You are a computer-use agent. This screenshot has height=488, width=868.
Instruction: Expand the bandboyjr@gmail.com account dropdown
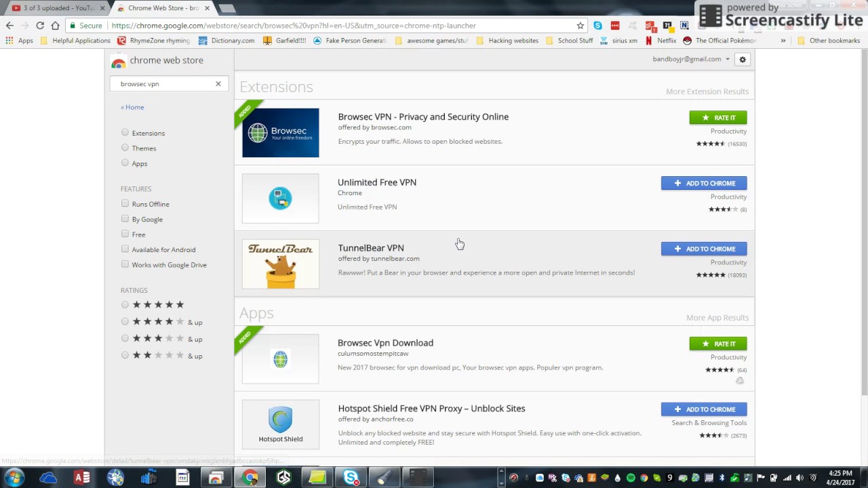click(x=691, y=59)
